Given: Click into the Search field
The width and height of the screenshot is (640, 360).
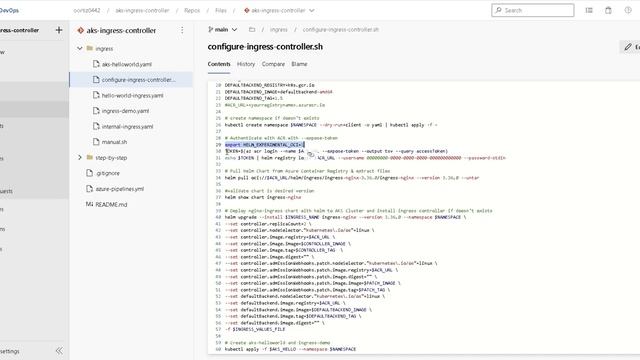Looking at the screenshot, I should pos(533,10).
